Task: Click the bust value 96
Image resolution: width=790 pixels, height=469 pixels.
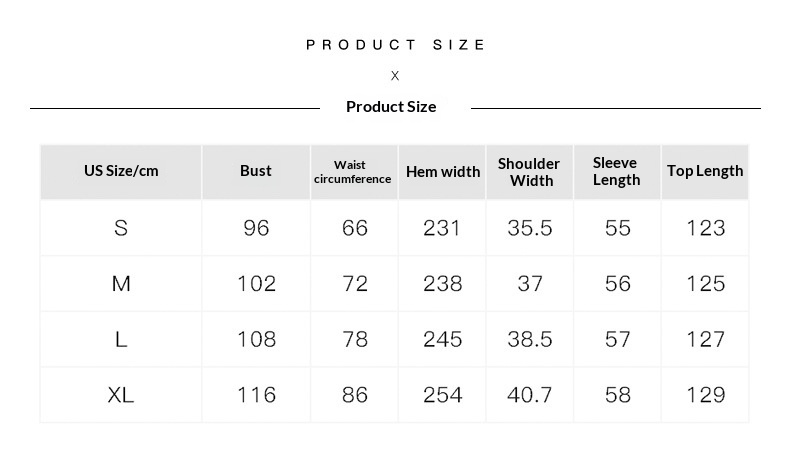Action: pos(256,228)
